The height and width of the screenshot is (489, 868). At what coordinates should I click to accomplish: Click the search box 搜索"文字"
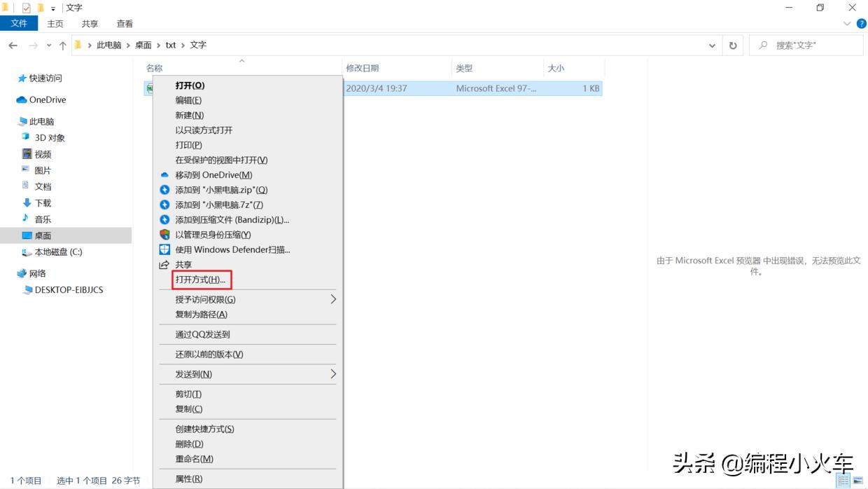coord(806,45)
